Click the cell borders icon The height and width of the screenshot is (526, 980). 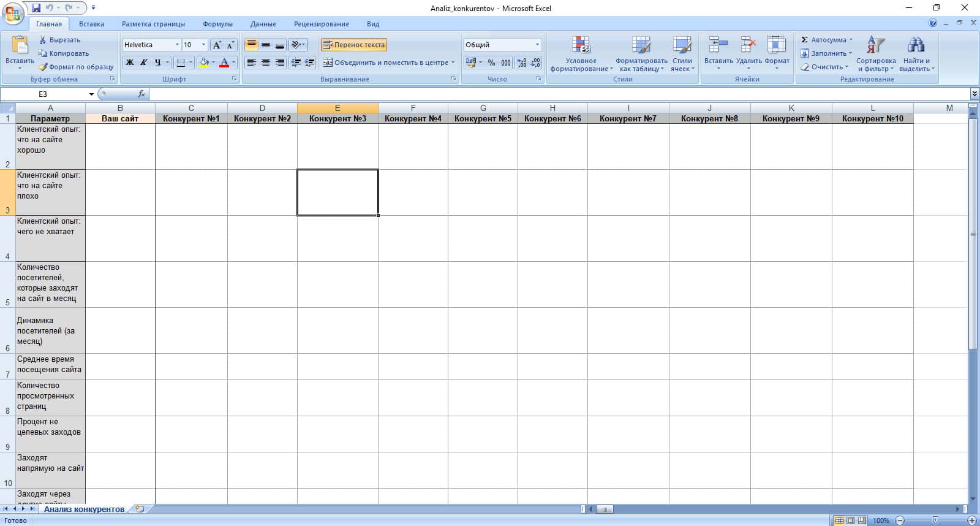click(180, 63)
